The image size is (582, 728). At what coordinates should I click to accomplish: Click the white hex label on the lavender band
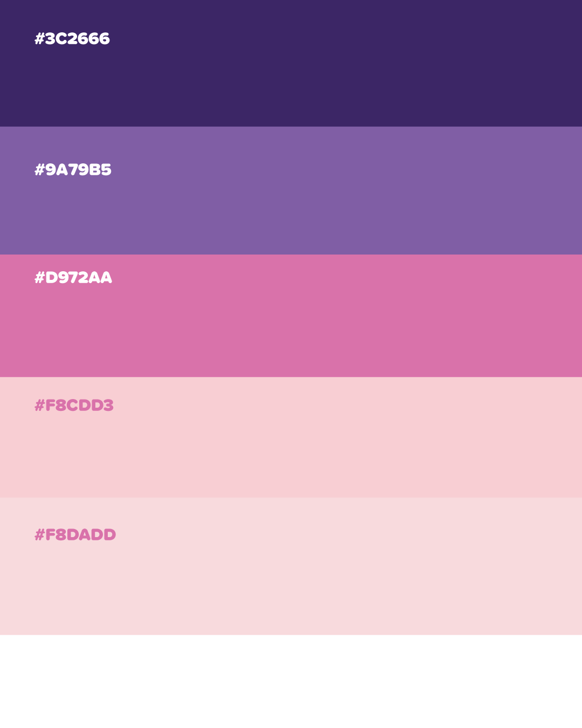pos(73,170)
